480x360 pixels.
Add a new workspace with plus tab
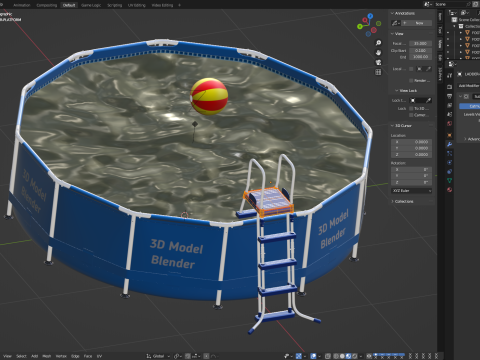(179, 5)
